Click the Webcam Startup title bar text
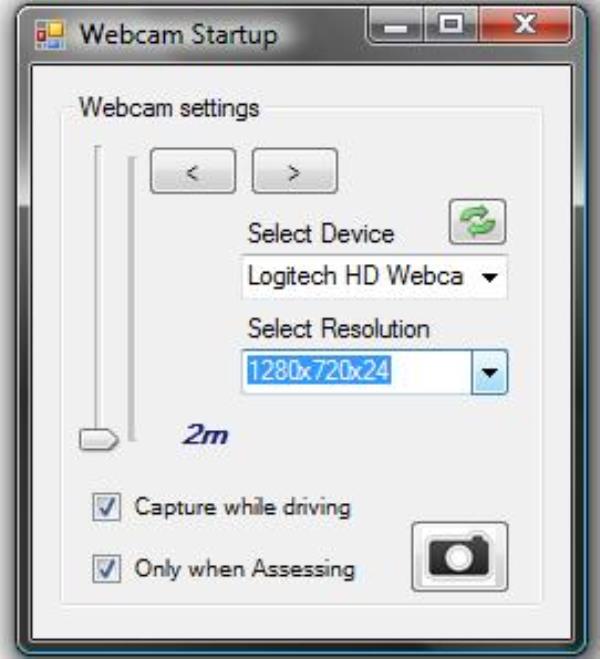The width and height of the screenshot is (600, 659). point(179,35)
